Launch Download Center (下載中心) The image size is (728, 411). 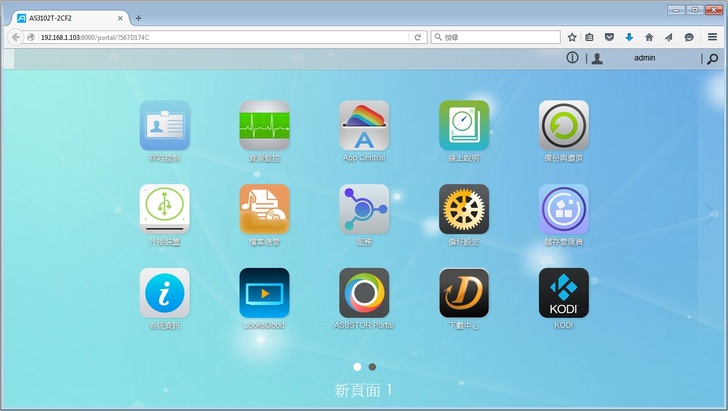(x=464, y=293)
